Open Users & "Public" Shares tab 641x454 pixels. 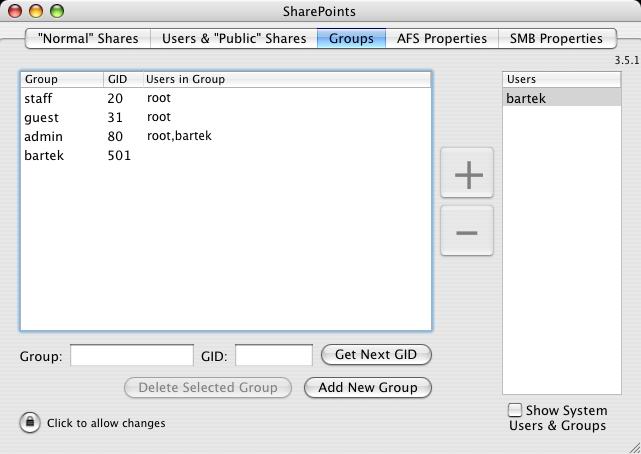[234, 39]
